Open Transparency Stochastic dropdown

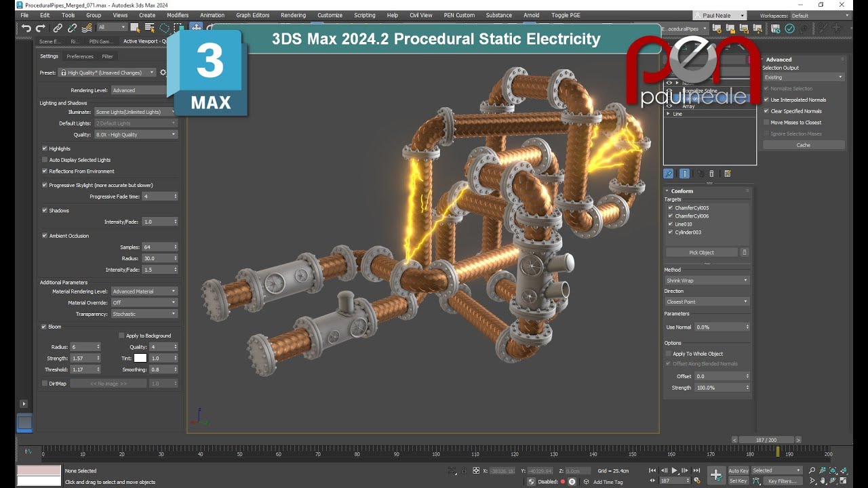pos(144,314)
